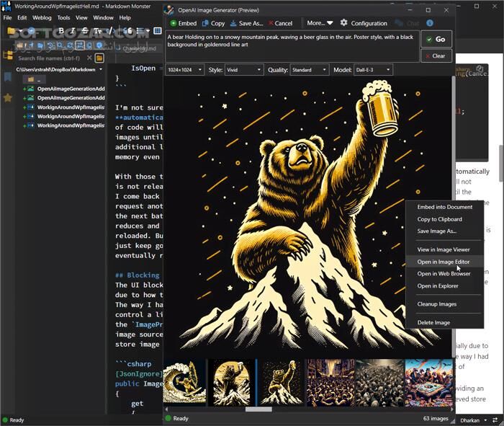This screenshot has height=426, width=504.
Task: Select the surfing bear wave thumbnail
Action: point(184,382)
